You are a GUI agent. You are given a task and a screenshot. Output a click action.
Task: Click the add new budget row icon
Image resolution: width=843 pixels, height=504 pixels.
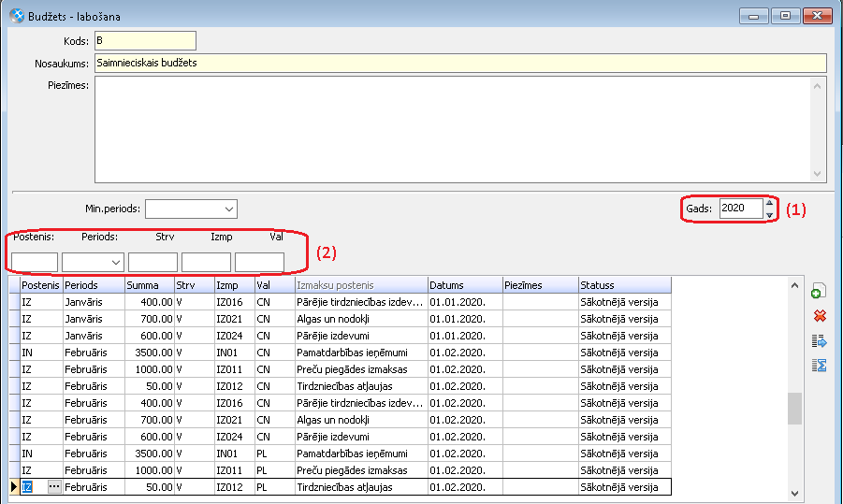pos(820,292)
